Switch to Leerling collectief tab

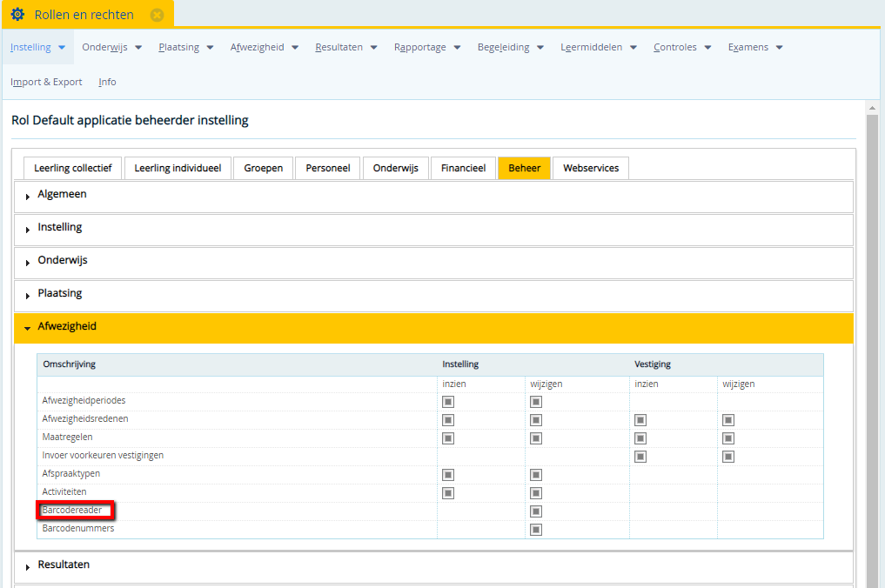(73, 168)
